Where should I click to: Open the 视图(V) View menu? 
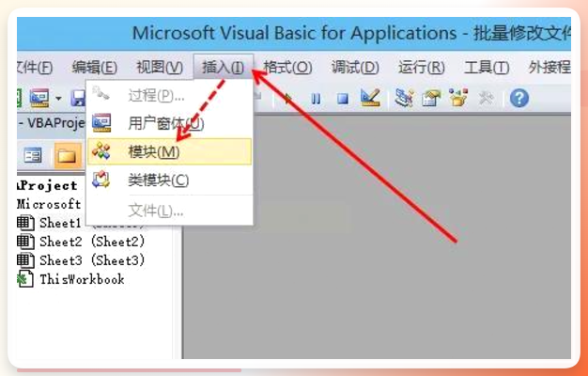(x=160, y=68)
